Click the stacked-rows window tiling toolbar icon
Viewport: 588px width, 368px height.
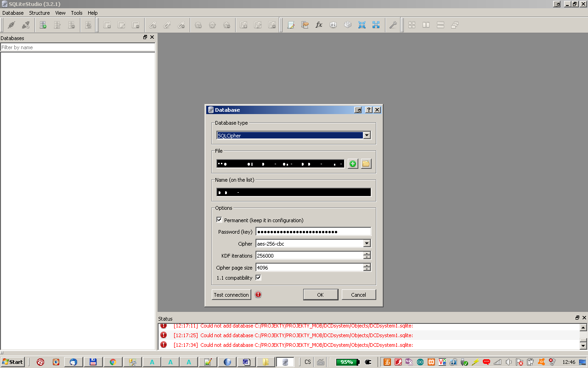pyautogui.click(x=441, y=25)
